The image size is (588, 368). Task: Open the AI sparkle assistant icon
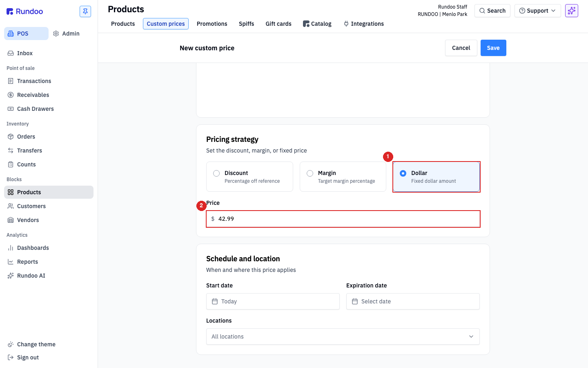[x=572, y=11]
